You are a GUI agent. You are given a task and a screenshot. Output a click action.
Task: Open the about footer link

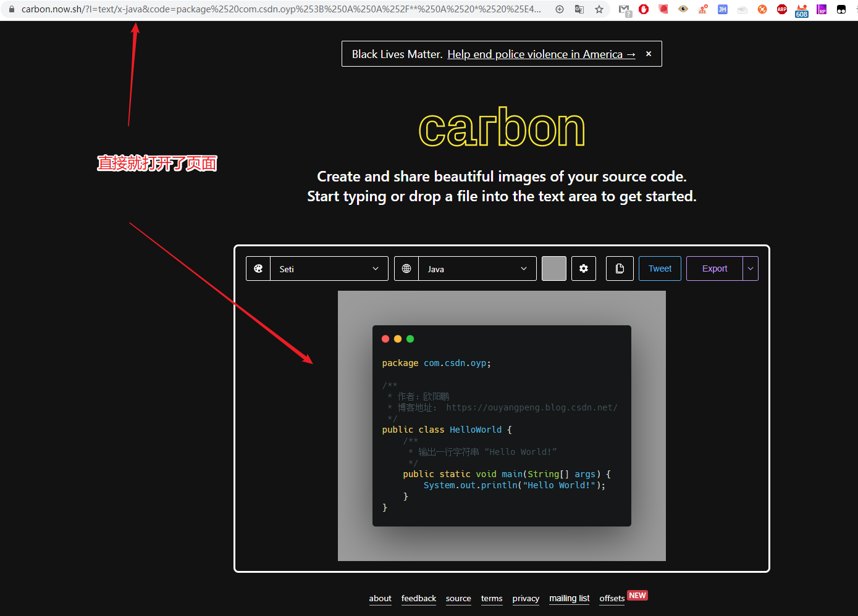(x=381, y=599)
